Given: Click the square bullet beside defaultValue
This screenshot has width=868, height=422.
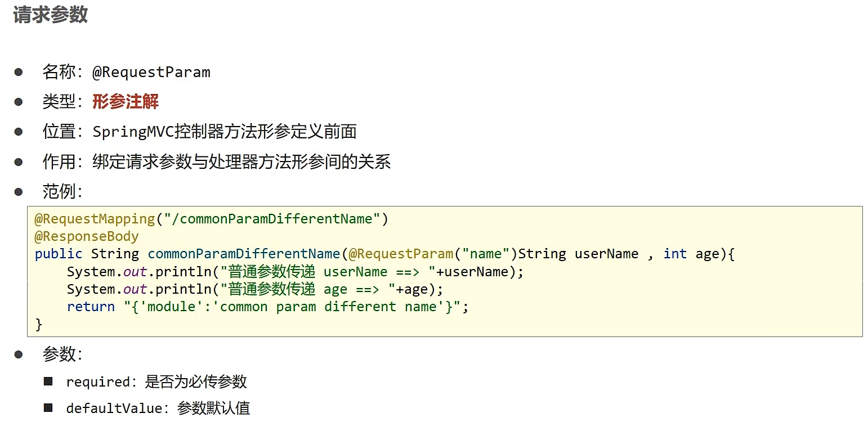Looking at the screenshot, I should point(48,408).
